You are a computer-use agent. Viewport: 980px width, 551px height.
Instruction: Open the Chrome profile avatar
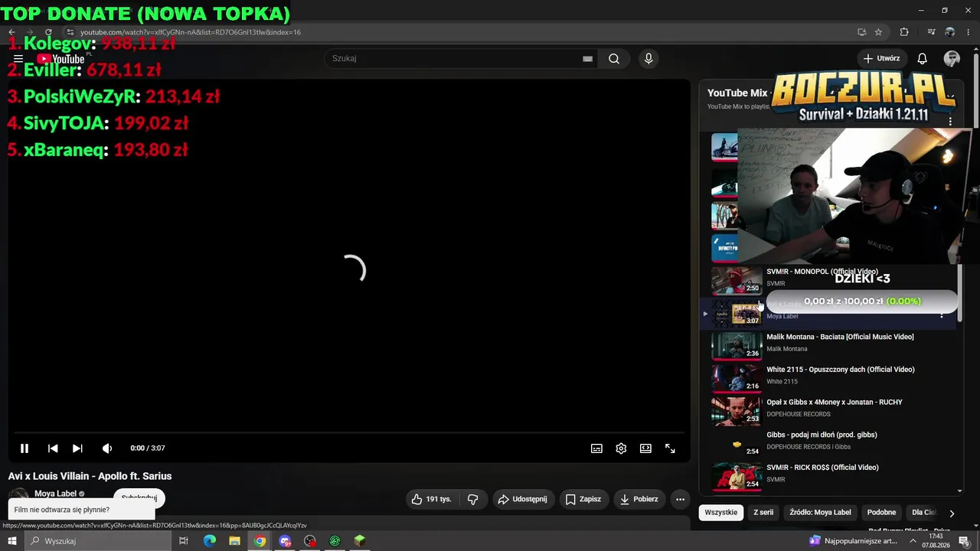(950, 32)
